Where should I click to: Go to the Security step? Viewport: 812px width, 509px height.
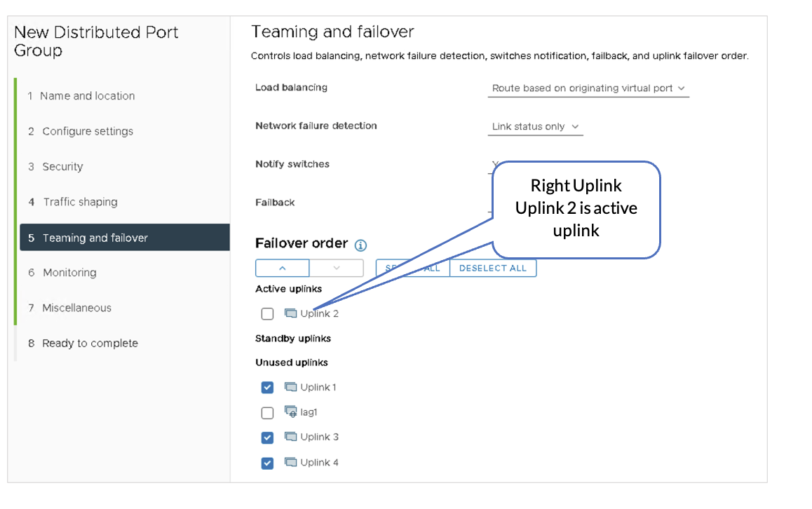(62, 167)
